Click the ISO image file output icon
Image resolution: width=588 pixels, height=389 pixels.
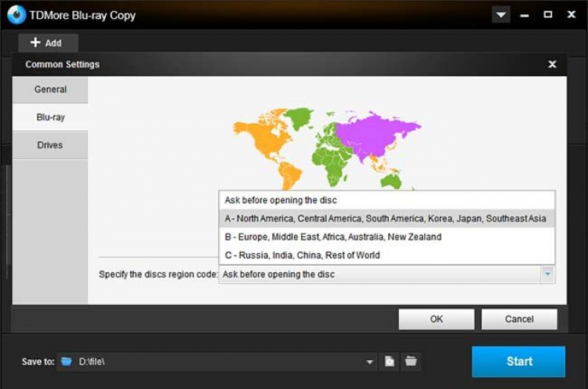click(389, 362)
